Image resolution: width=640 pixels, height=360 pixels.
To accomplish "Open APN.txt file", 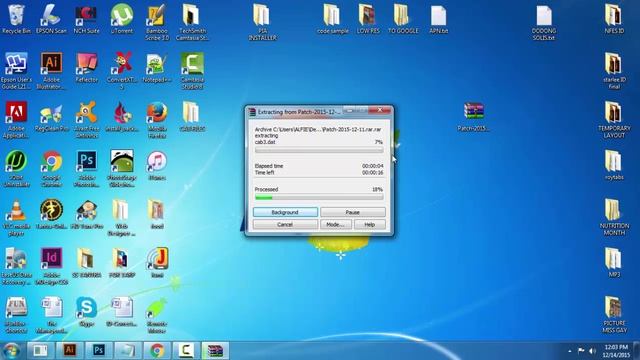I will [438, 19].
